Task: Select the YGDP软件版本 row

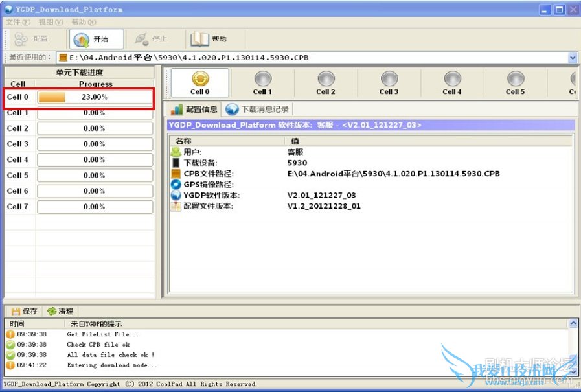Action: tap(371, 195)
